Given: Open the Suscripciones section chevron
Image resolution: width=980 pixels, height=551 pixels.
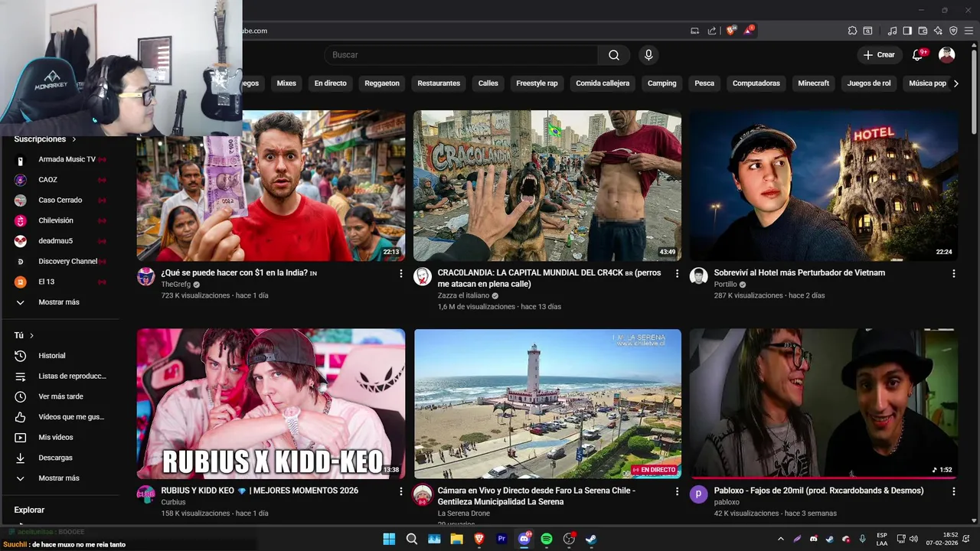Looking at the screenshot, I should click(74, 139).
